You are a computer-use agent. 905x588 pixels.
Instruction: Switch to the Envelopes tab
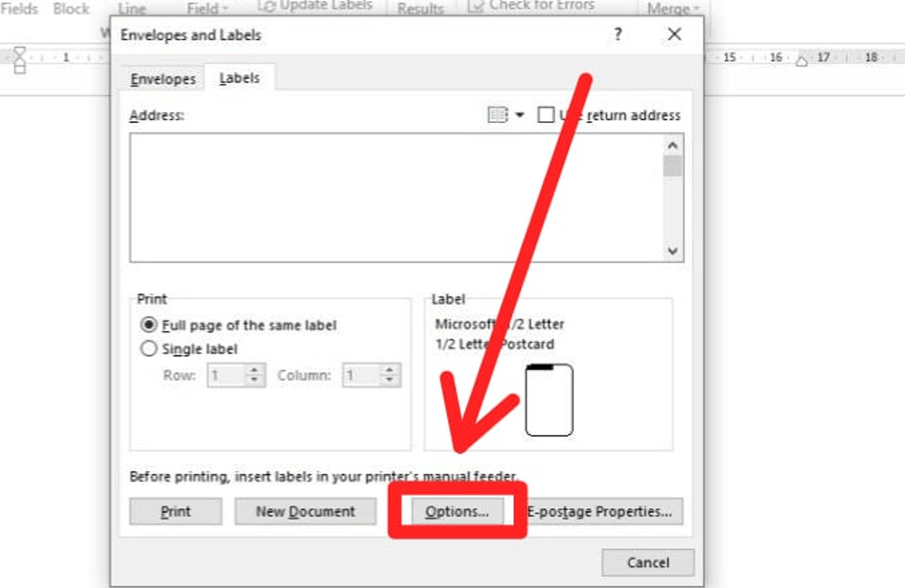(163, 79)
